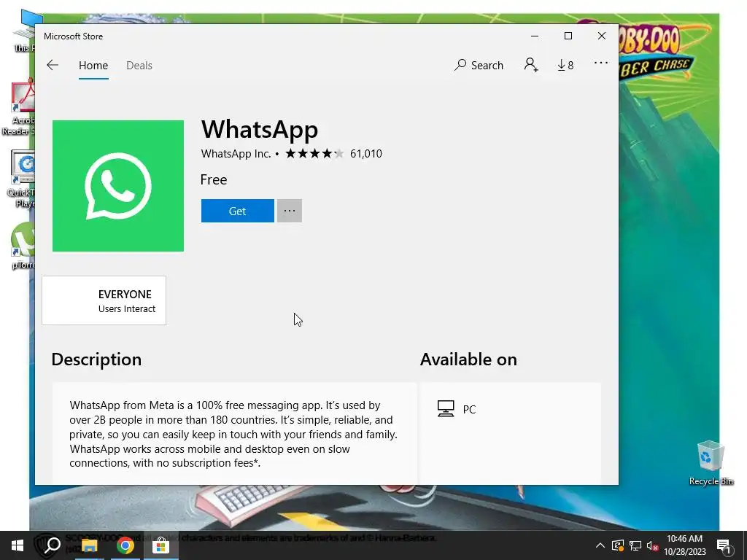Screen dimensions: 747x560
Task: Maximize the Microsoft Store window
Action: tap(568, 36)
